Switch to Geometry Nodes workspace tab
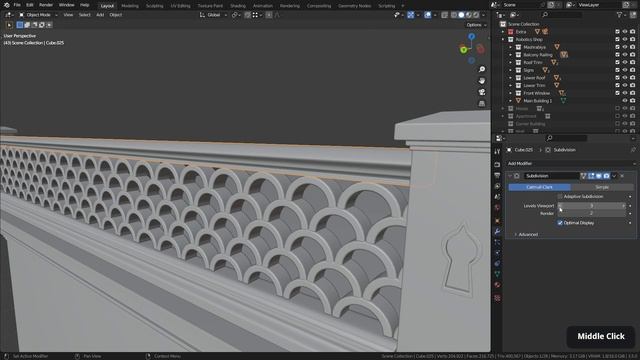The image size is (640, 360). [x=354, y=6]
